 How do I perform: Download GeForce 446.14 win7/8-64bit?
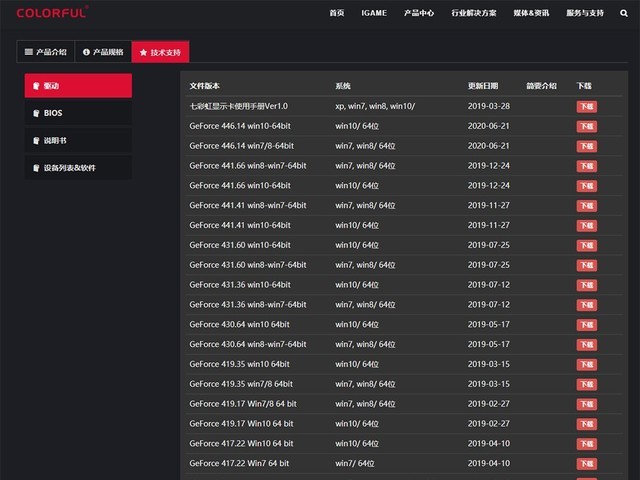click(x=587, y=146)
